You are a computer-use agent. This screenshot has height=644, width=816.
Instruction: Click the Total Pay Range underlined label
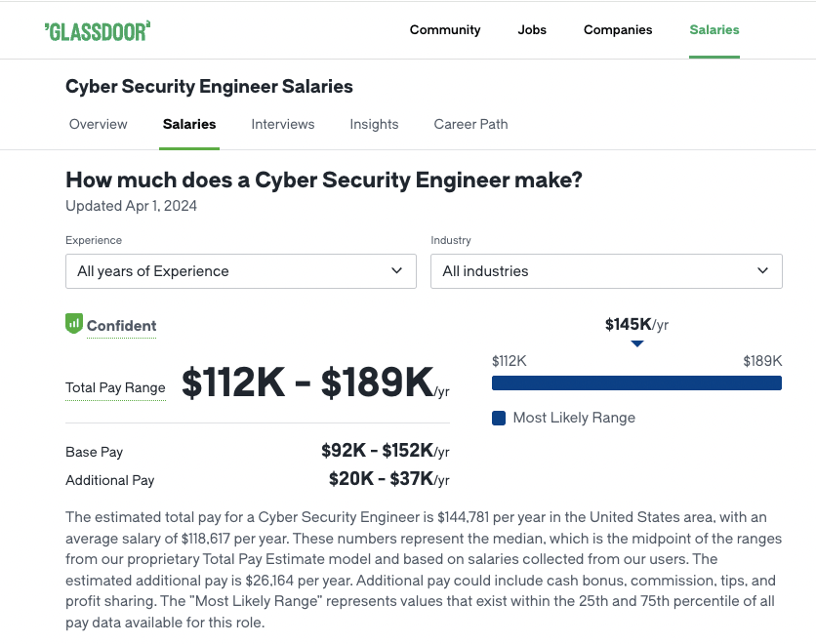point(115,388)
